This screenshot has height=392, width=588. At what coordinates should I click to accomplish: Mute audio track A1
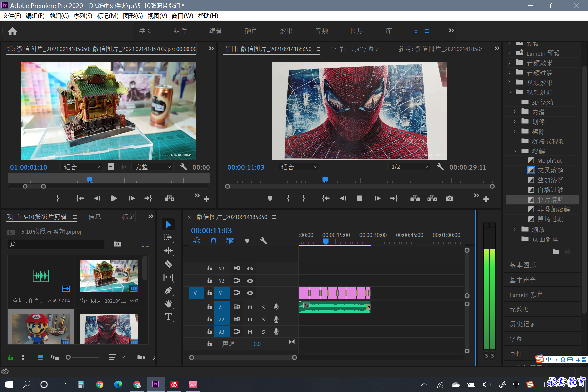click(250, 307)
